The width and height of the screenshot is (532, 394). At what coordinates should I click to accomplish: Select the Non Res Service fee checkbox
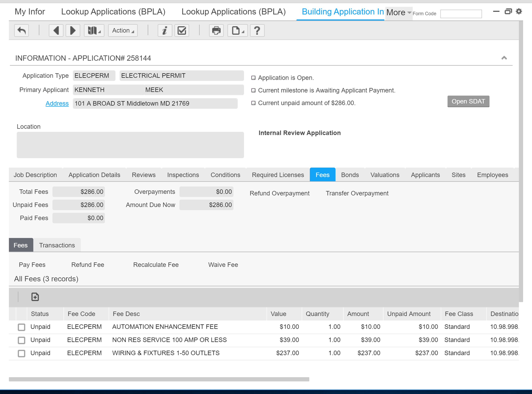21,340
